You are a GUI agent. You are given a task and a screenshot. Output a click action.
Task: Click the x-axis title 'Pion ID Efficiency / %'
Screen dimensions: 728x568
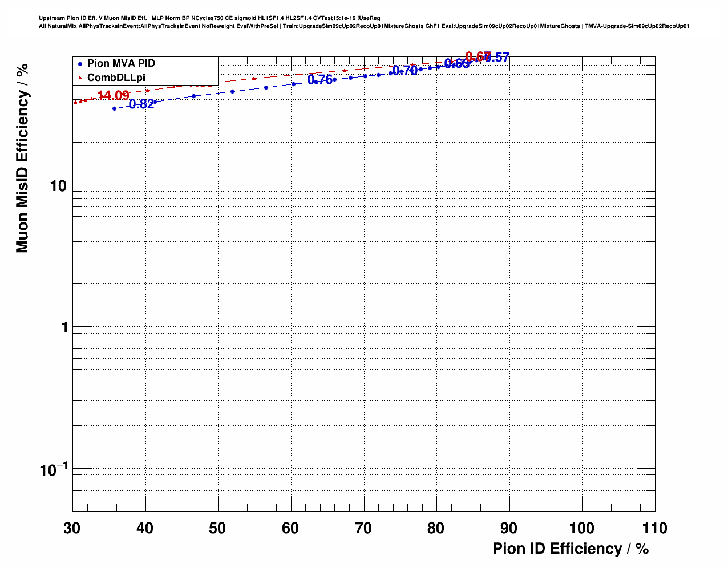(x=571, y=549)
